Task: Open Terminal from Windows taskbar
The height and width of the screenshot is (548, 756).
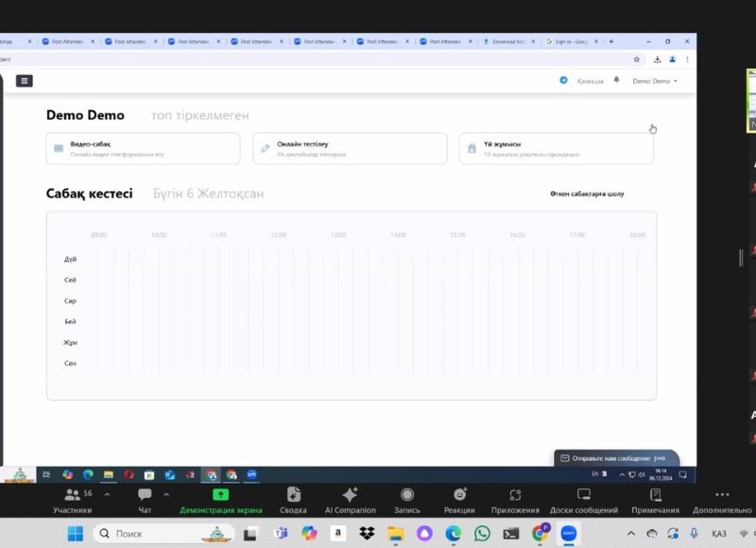Action: pyautogui.click(x=511, y=533)
